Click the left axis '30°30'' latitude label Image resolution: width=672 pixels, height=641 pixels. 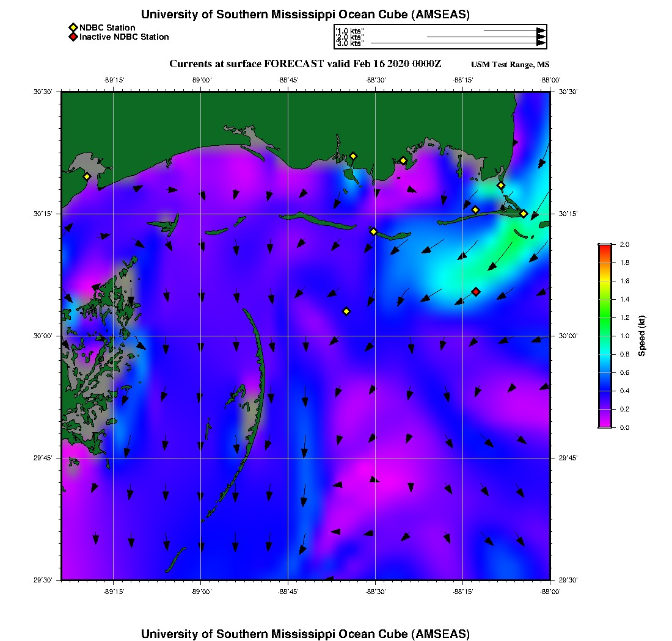point(43,92)
